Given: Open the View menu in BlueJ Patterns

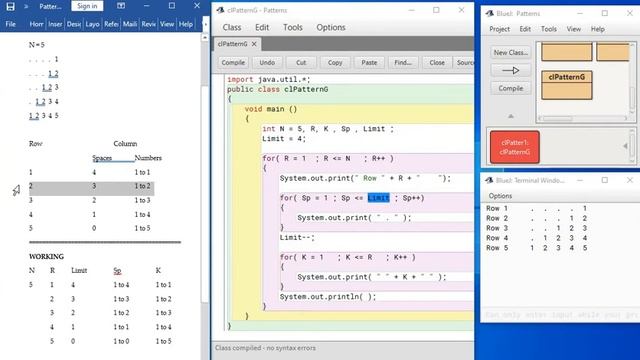Looking at the screenshot, I should pyautogui.click(x=573, y=29).
